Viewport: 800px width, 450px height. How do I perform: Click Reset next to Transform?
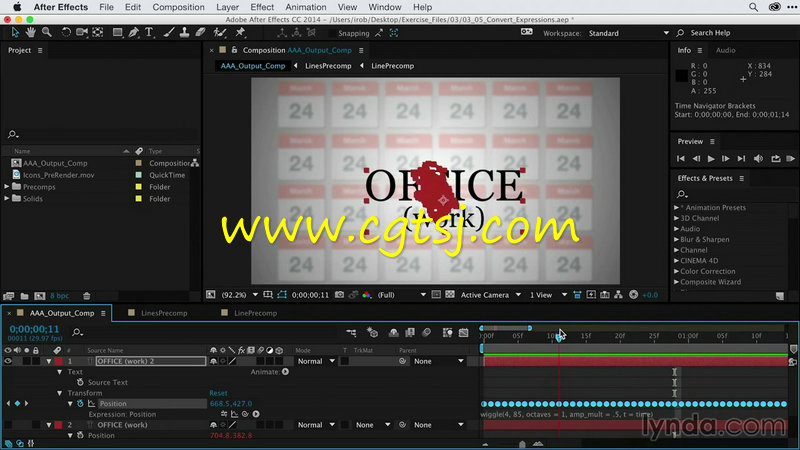[x=218, y=393]
